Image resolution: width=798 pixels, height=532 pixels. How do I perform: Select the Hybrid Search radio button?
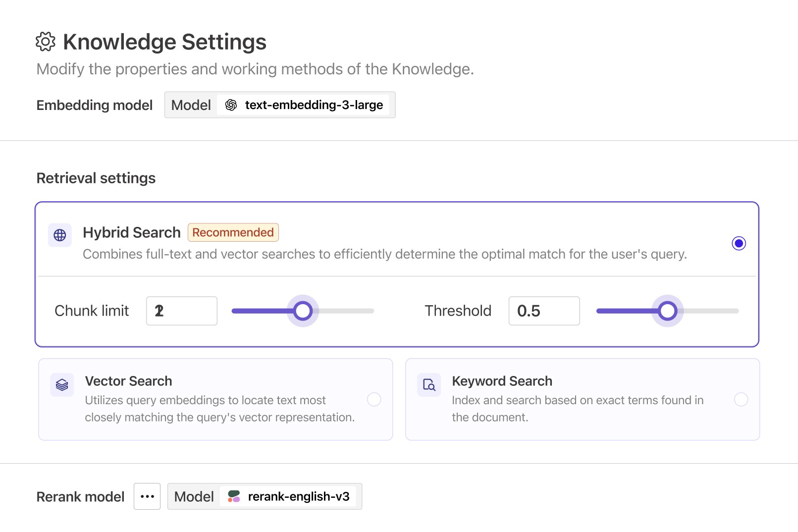739,243
